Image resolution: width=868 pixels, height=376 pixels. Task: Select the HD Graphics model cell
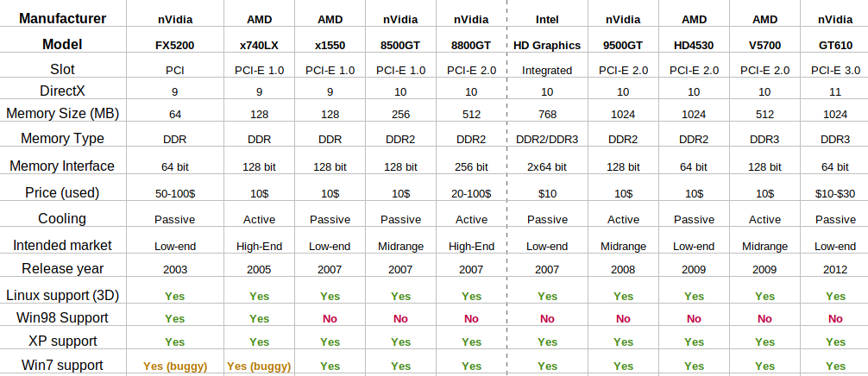[547, 46]
